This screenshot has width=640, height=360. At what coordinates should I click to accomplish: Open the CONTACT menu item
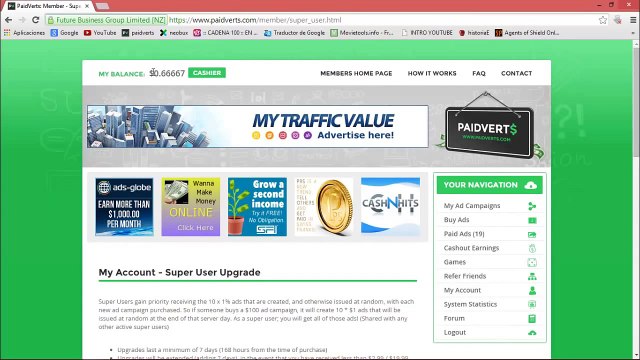[x=516, y=73]
